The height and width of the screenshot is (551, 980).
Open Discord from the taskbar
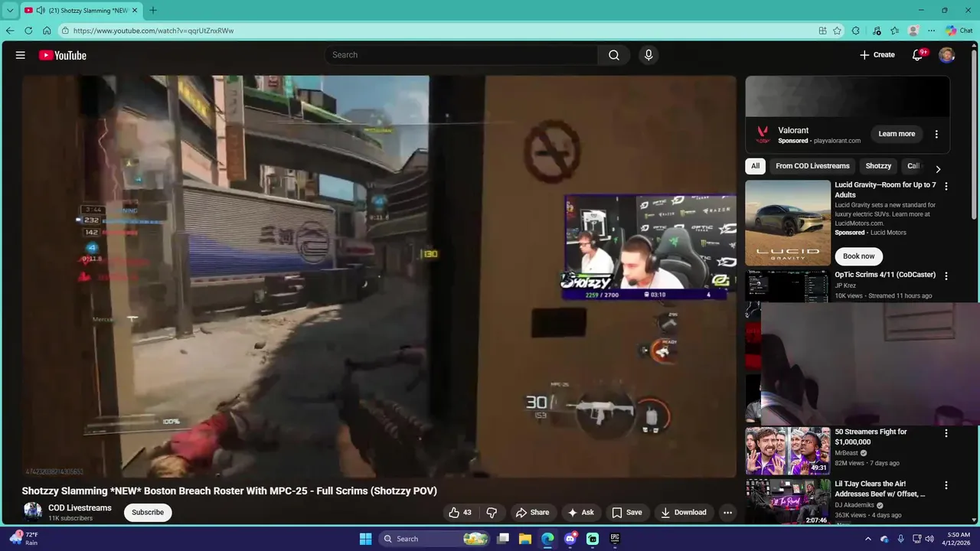pos(570,539)
